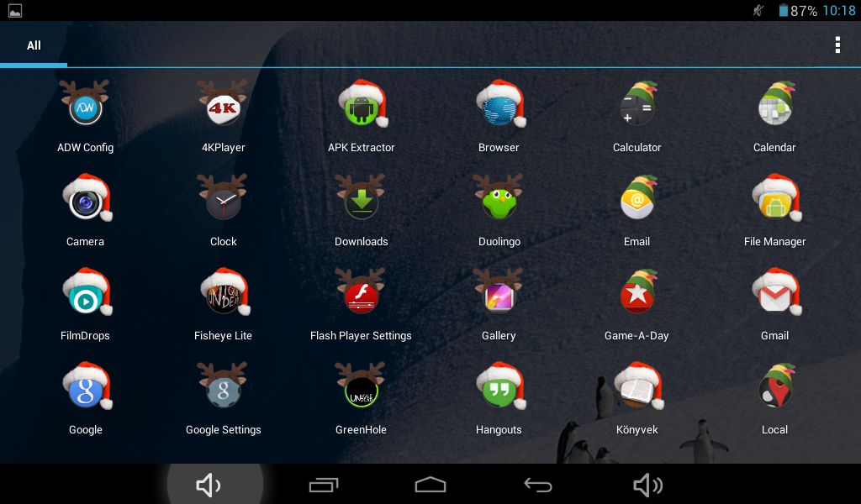Tap the back navigation button
The image size is (861, 504).
[537, 486]
